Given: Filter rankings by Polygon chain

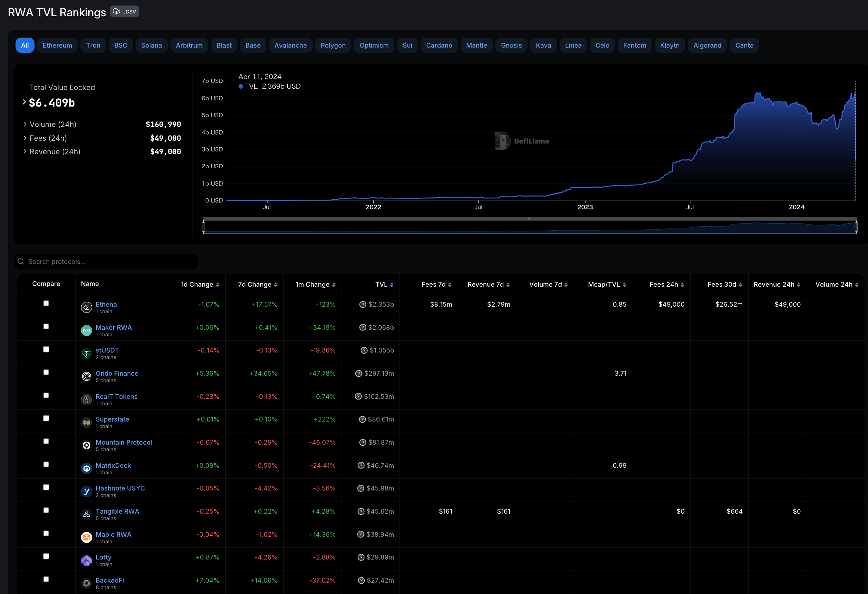Looking at the screenshot, I should [333, 45].
